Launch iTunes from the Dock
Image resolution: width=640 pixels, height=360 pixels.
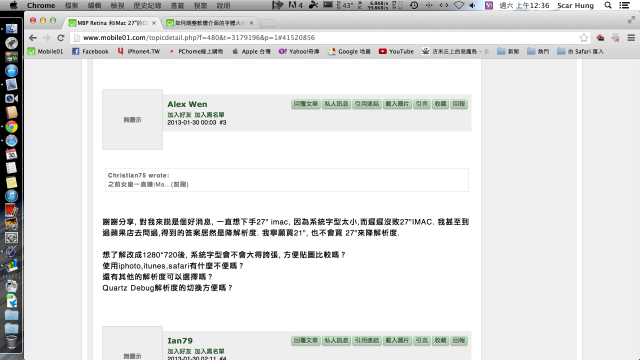click(x=11, y=196)
